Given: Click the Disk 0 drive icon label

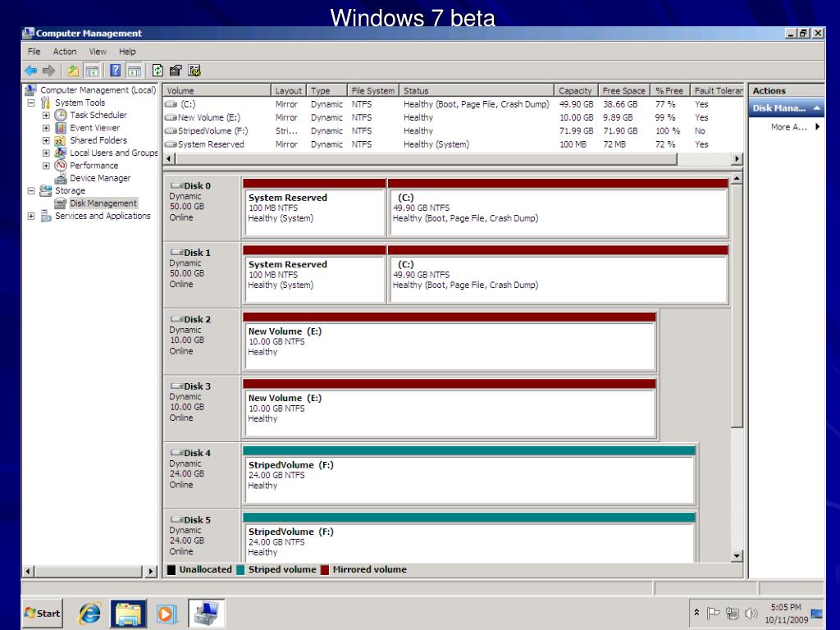Looking at the screenshot, I should tap(190, 186).
